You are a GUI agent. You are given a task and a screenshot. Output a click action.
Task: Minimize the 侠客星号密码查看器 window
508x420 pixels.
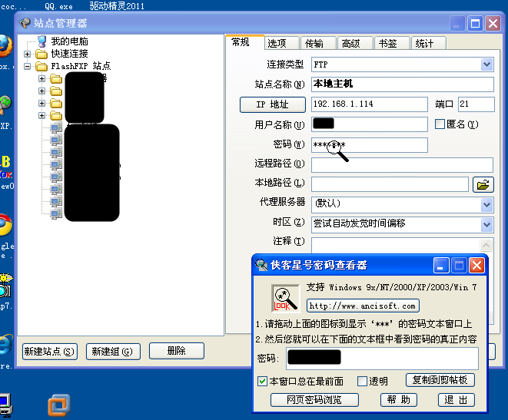tap(441, 266)
